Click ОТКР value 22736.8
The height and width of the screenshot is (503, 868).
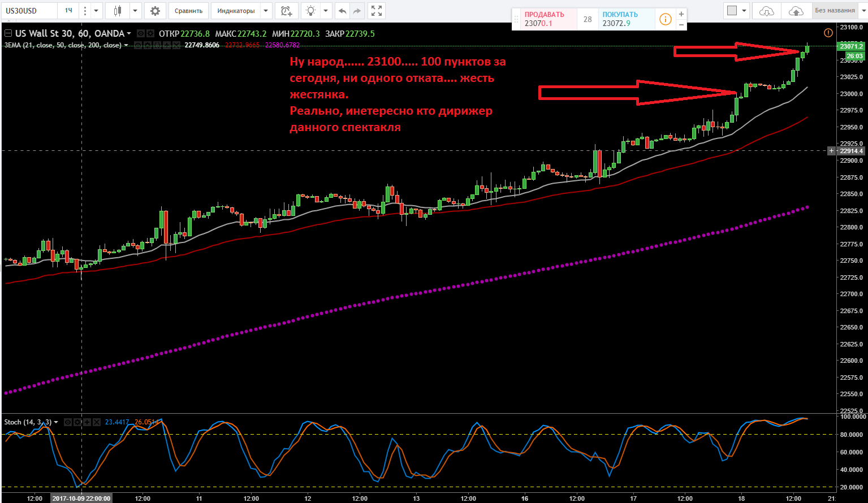(x=195, y=34)
